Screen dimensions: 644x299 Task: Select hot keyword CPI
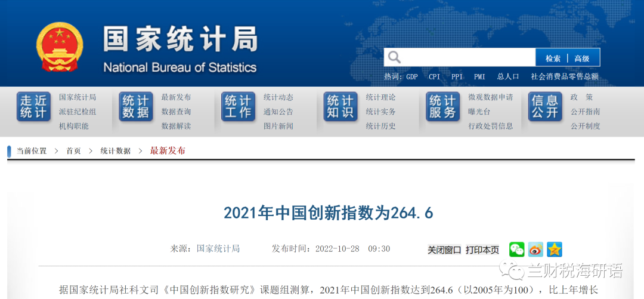click(434, 76)
